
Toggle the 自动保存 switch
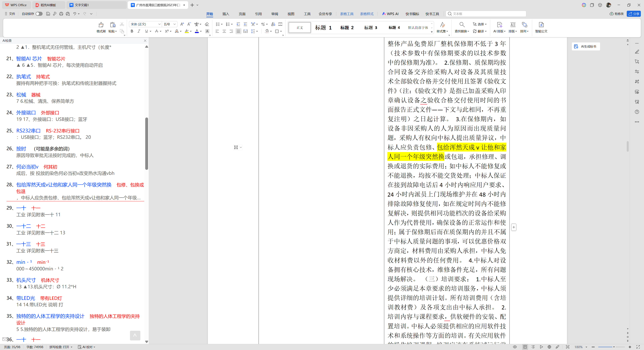click(39, 14)
